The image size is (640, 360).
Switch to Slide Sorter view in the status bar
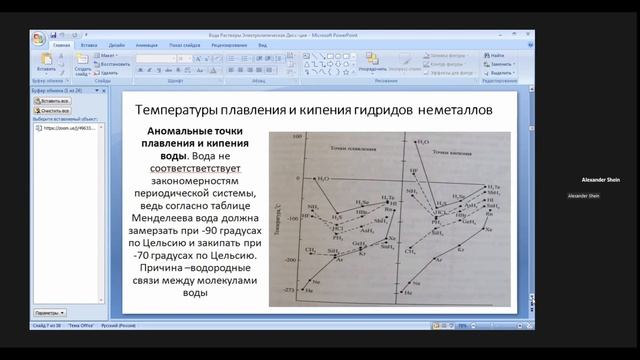click(x=444, y=326)
